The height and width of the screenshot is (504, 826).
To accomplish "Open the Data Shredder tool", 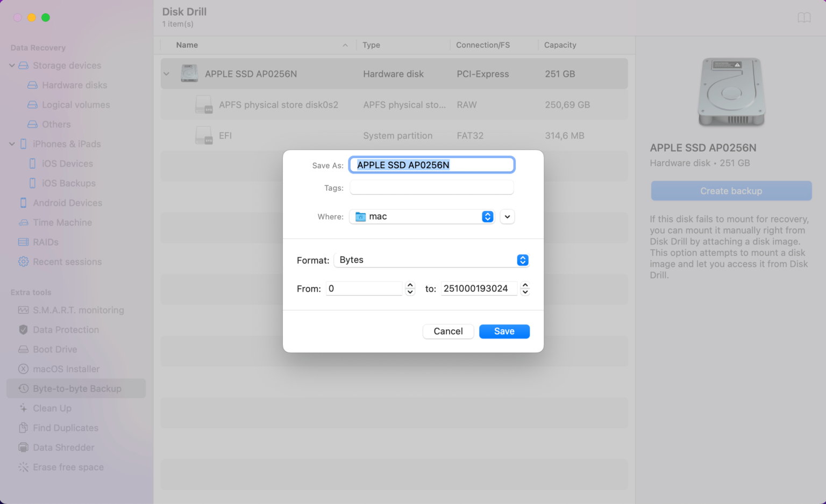I will [63, 447].
